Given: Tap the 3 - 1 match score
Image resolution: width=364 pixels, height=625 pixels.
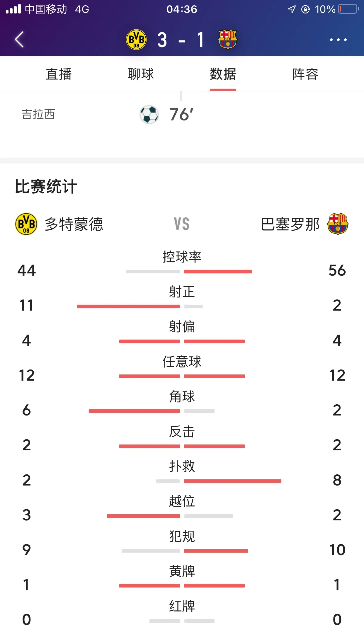Looking at the screenshot, I should point(182,40).
